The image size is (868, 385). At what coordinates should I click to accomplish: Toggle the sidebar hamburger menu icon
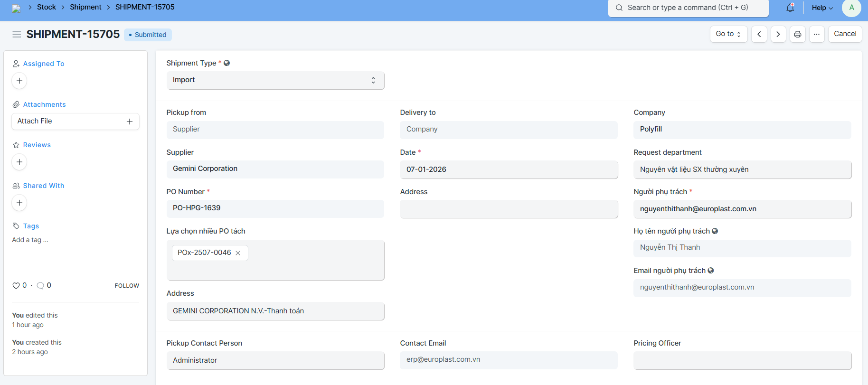click(17, 34)
